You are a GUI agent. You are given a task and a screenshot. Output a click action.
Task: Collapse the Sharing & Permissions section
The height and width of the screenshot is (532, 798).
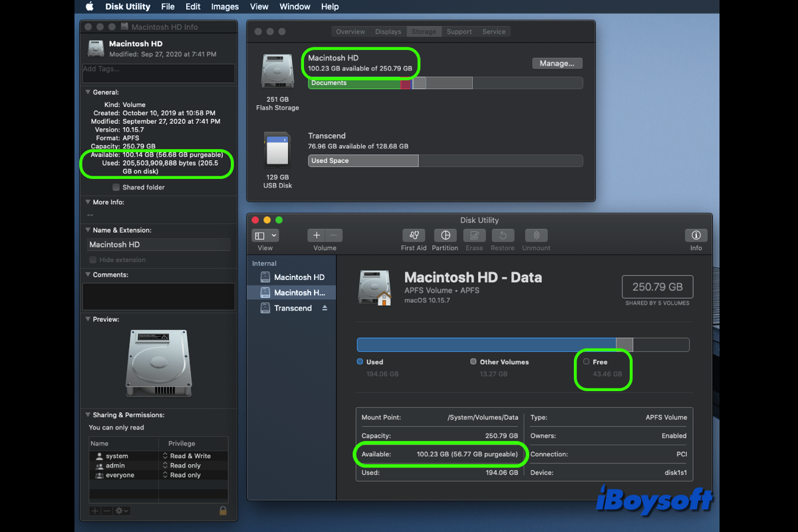[x=88, y=415]
